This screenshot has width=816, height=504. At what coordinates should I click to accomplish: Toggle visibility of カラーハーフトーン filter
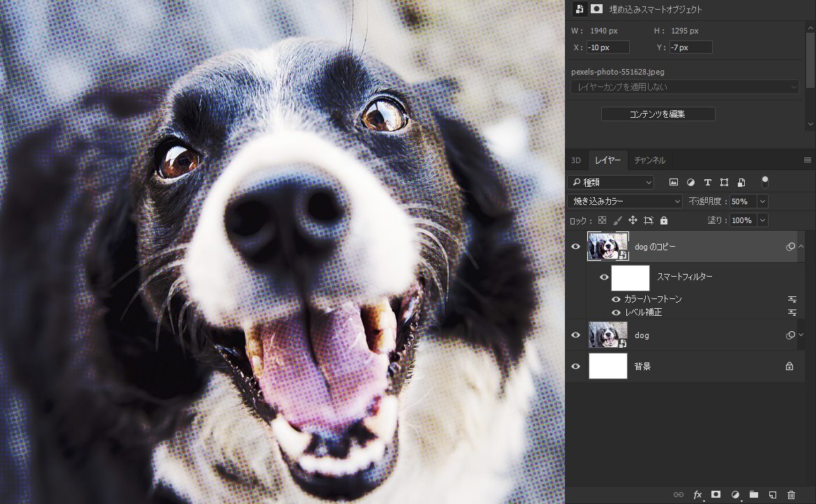(x=616, y=299)
